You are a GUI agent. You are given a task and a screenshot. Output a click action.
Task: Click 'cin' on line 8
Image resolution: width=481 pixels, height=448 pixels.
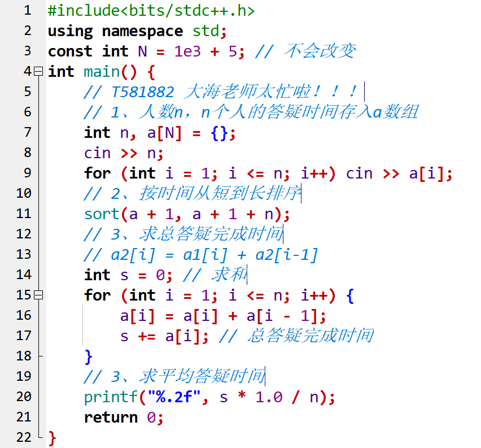(97, 153)
